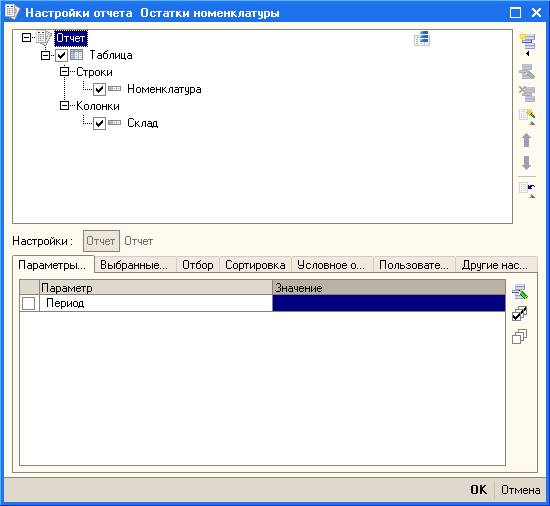Click the delete structure element icon

click(x=527, y=93)
